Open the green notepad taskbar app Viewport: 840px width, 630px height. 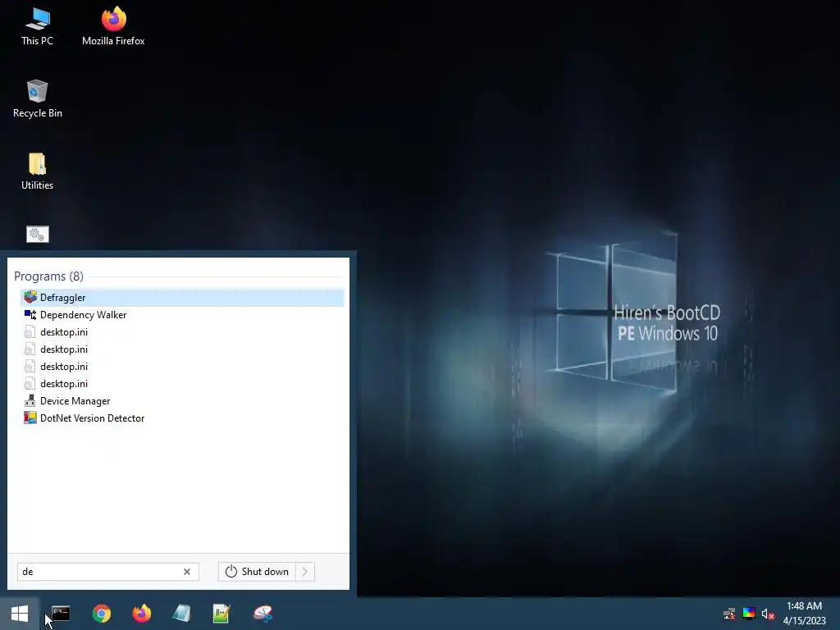click(221, 614)
